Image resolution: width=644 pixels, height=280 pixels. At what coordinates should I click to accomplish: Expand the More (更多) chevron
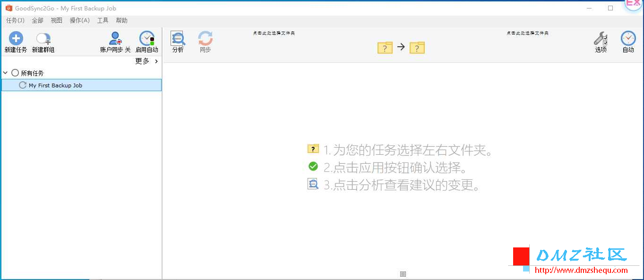(156, 61)
